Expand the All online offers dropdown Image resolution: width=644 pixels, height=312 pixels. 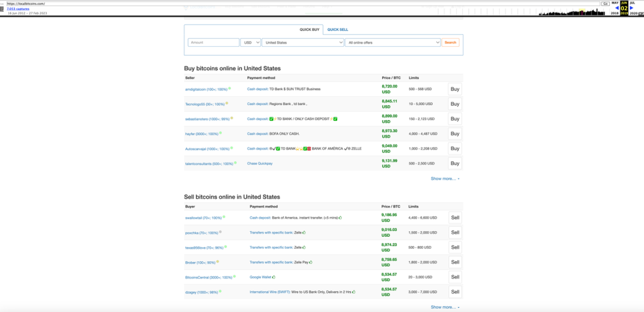pyautogui.click(x=392, y=42)
